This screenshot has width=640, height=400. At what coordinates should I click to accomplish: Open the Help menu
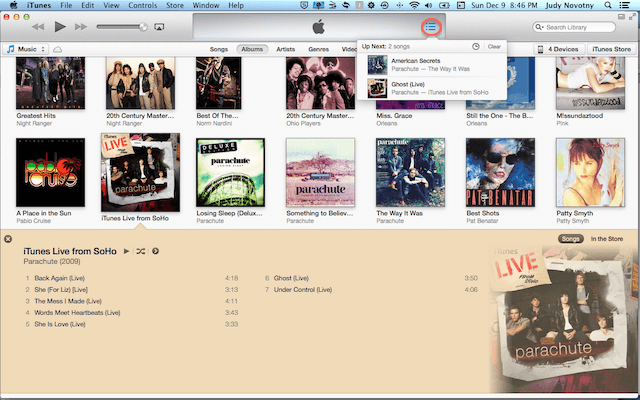point(236,5)
